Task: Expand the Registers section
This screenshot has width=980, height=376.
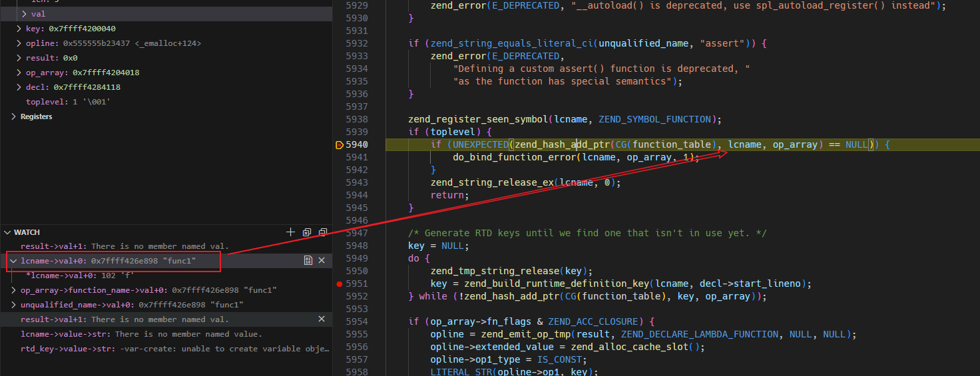Action: click(14, 116)
